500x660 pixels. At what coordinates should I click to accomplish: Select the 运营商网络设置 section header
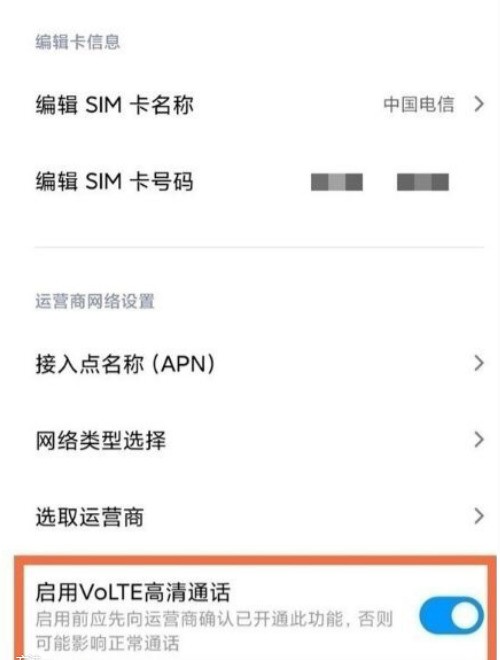tap(95, 301)
